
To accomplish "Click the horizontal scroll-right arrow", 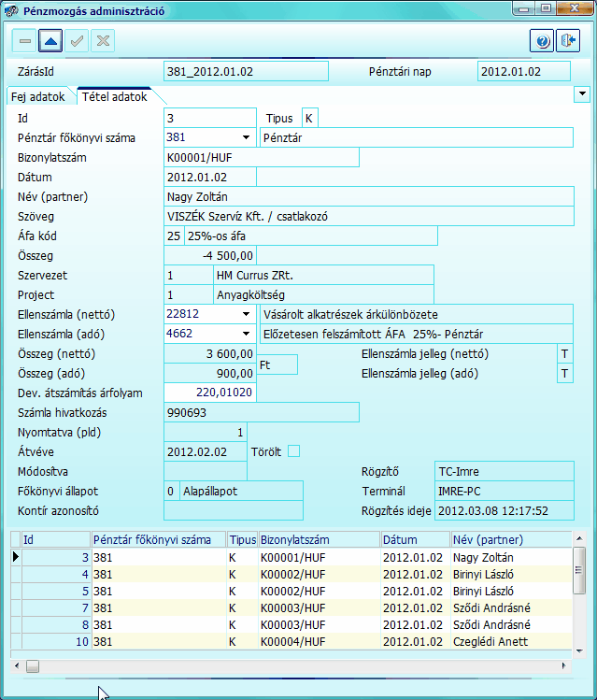I will tap(563, 666).
